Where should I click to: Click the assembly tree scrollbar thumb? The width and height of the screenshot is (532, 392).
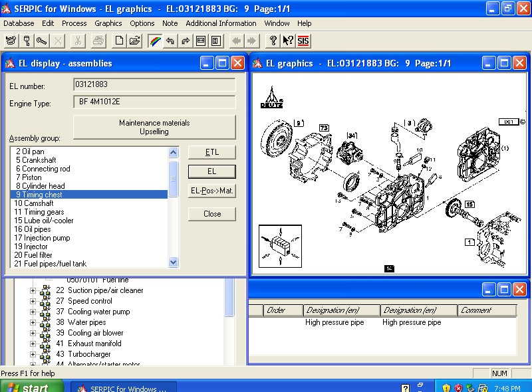[x=229, y=297]
